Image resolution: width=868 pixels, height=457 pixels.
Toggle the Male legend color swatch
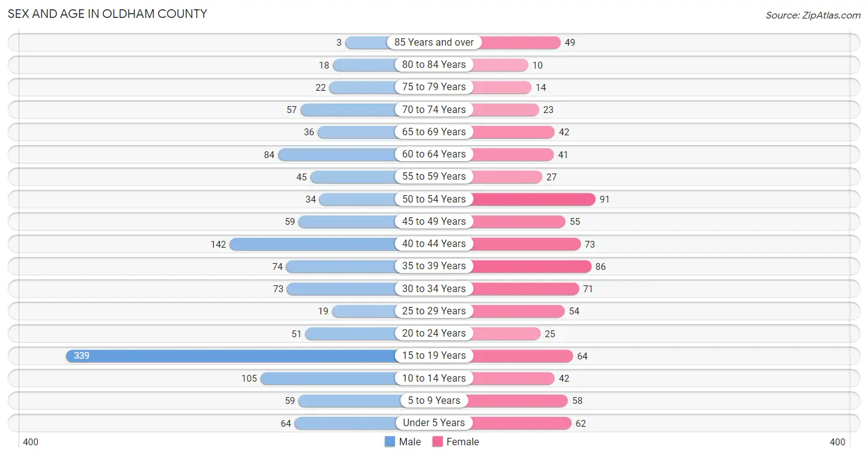(x=390, y=442)
